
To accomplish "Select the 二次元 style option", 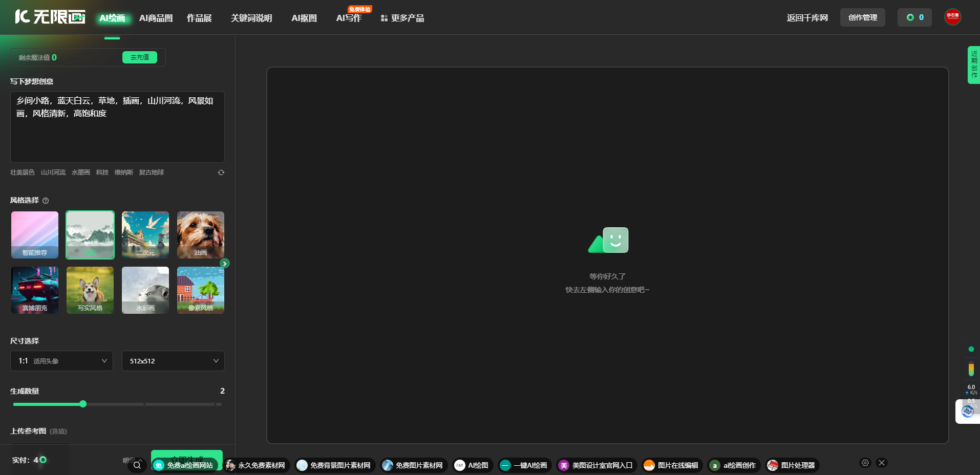I will point(145,235).
